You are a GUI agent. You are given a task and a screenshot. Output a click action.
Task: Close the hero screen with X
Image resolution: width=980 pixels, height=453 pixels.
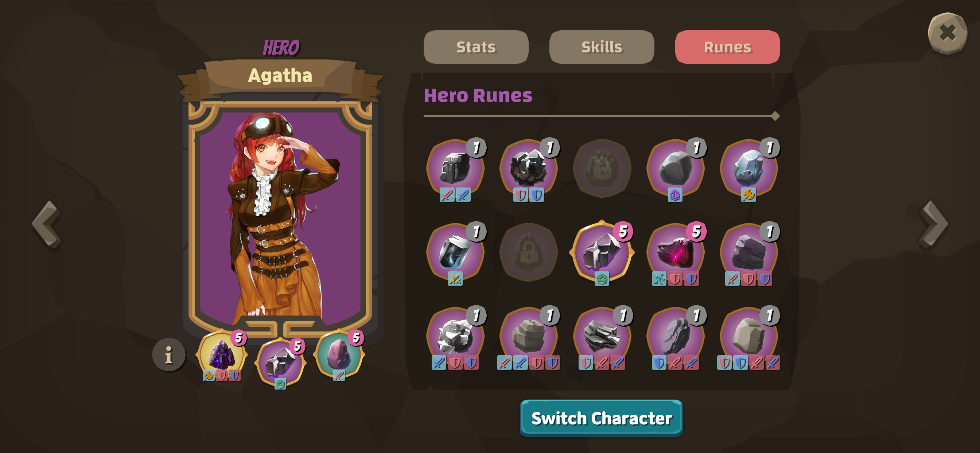click(947, 33)
